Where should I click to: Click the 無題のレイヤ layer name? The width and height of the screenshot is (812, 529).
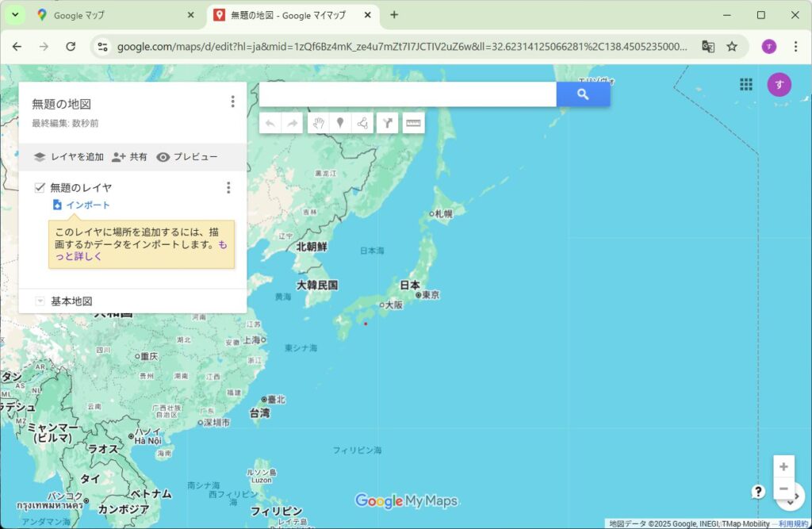click(81, 187)
